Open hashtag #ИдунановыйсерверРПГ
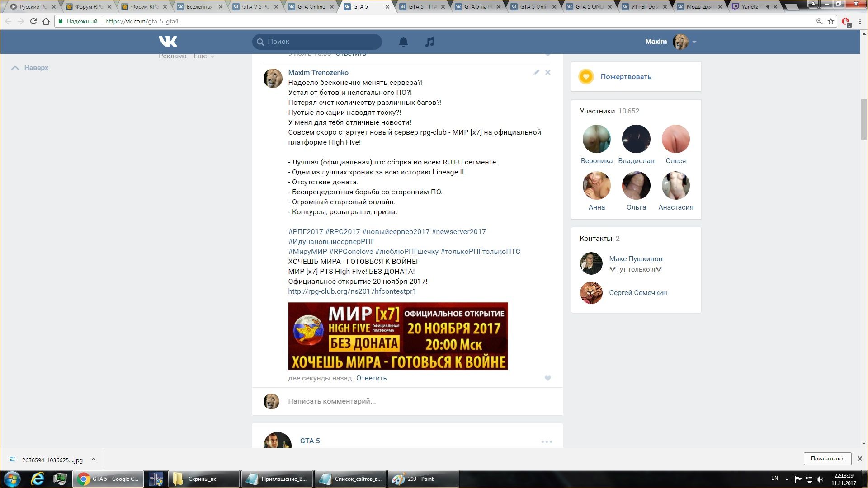Image resolution: width=868 pixels, height=488 pixels. (331, 242)
